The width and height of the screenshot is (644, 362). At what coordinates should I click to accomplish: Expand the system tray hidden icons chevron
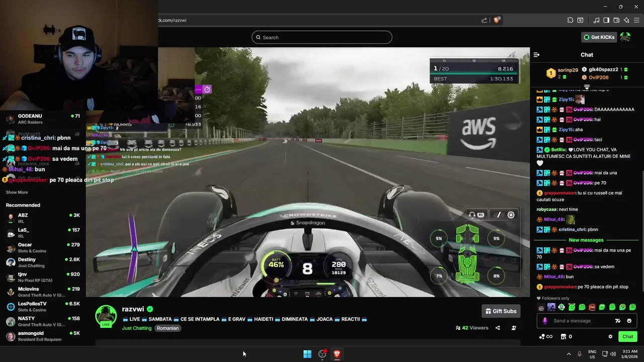click(569, 354)
